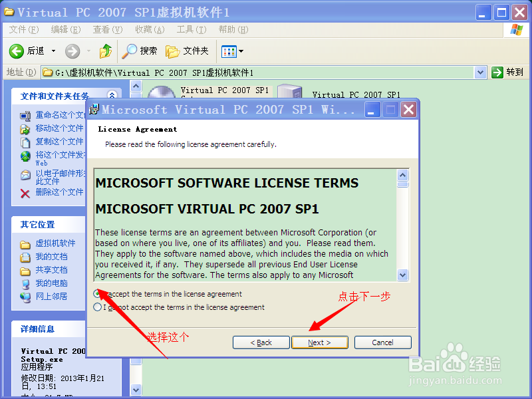Click the 移动这个文件 link
This screenshot has height=399, width=532.
(59, 128)
